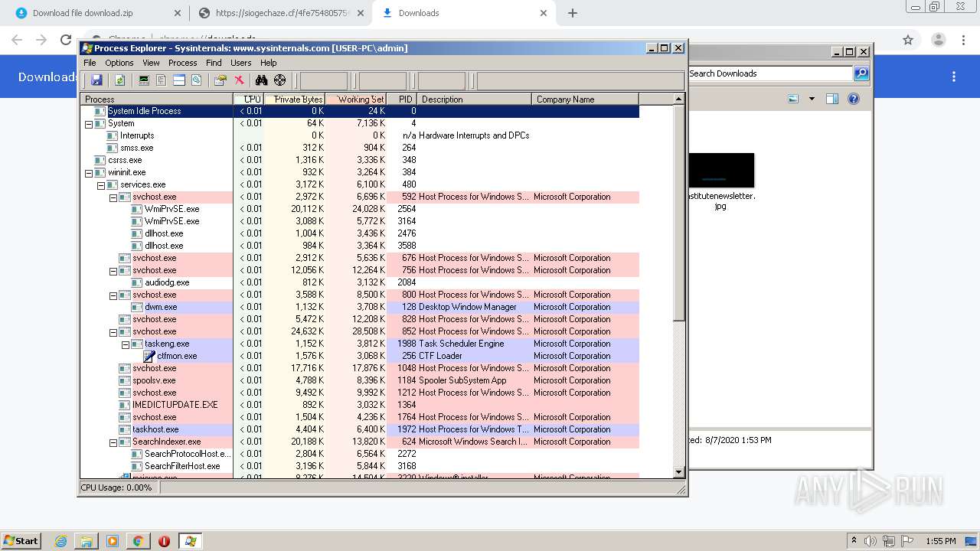
Task: Collapse the System process tree node
Action: tap(88, 123)
